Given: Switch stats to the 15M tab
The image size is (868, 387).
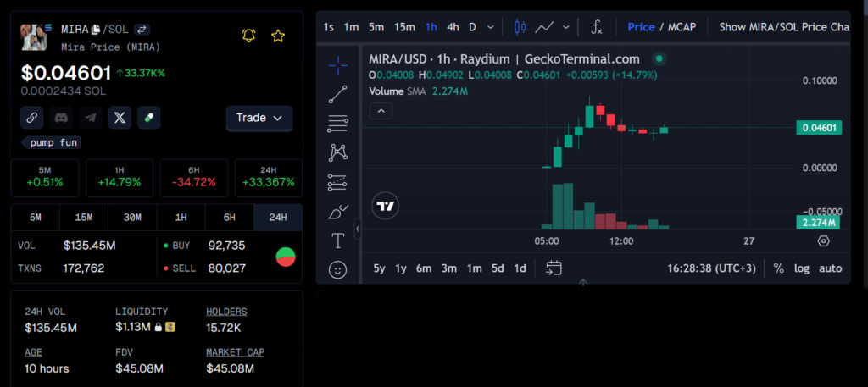Looking at the screenshot, I should pyautogui.click(x=84, y=218).
